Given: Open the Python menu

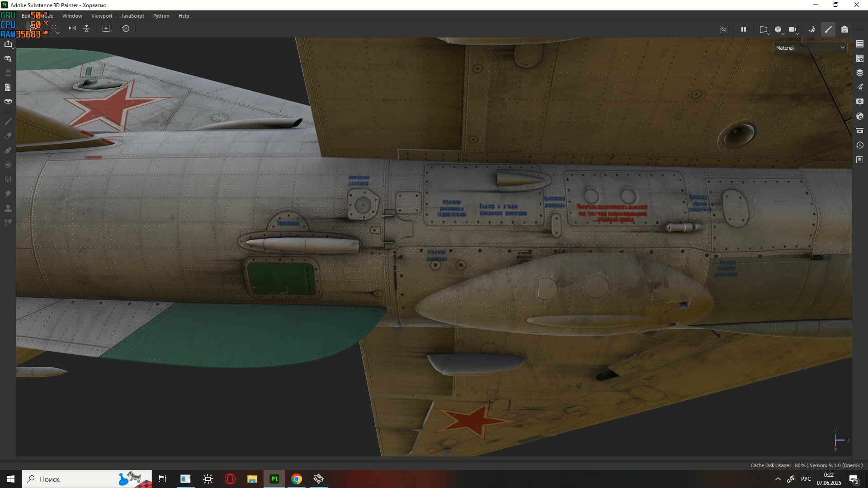Looking at the screenshot, I should click(x=161, y=16).
